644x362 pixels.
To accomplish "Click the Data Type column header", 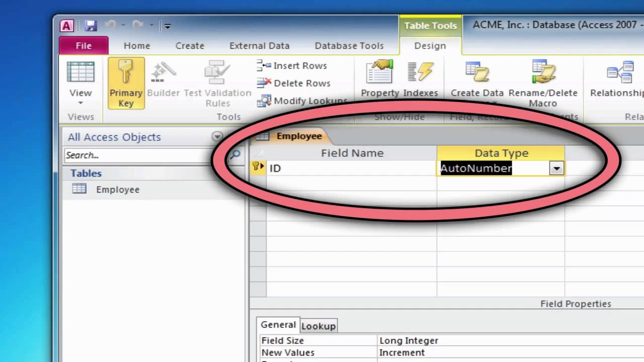I will (501, 153).
